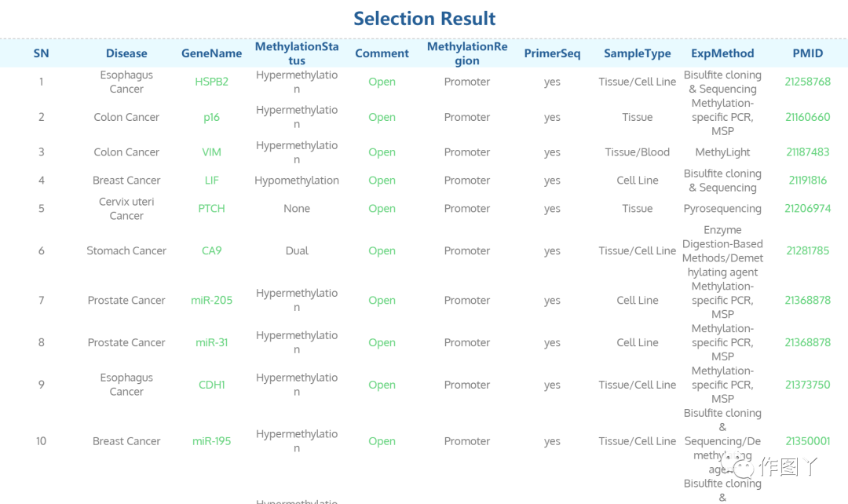
Task: Open PMID 21258768 reference
Action: coord(807,82)
